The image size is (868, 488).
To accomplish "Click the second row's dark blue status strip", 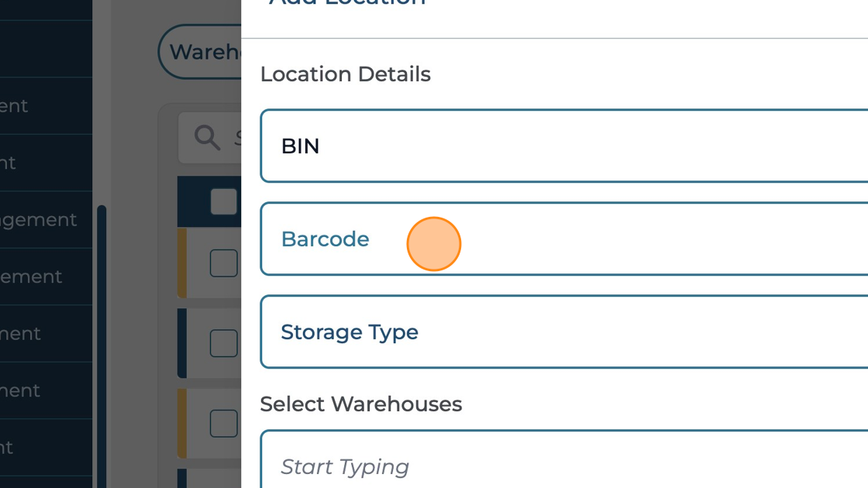I will tap(182, 343).
